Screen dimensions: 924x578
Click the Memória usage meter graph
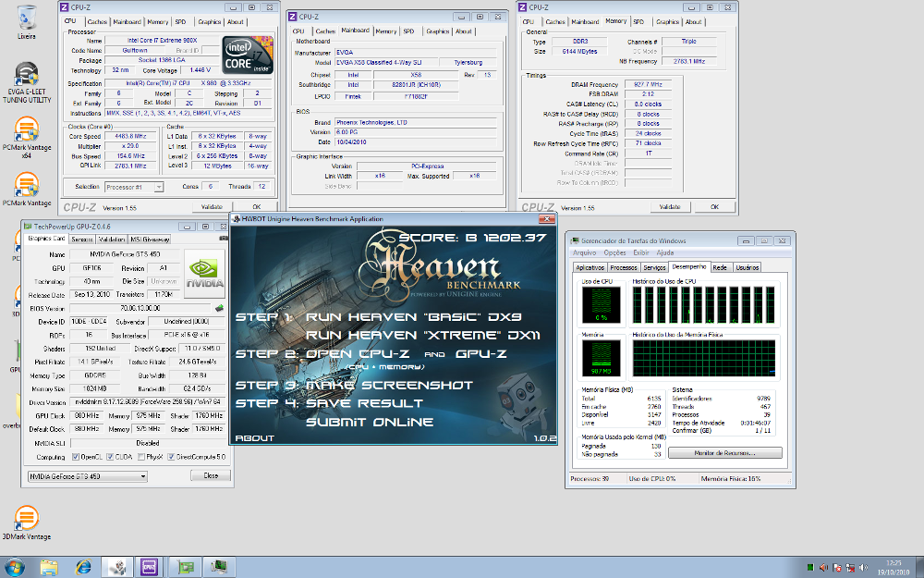[602, 358]
